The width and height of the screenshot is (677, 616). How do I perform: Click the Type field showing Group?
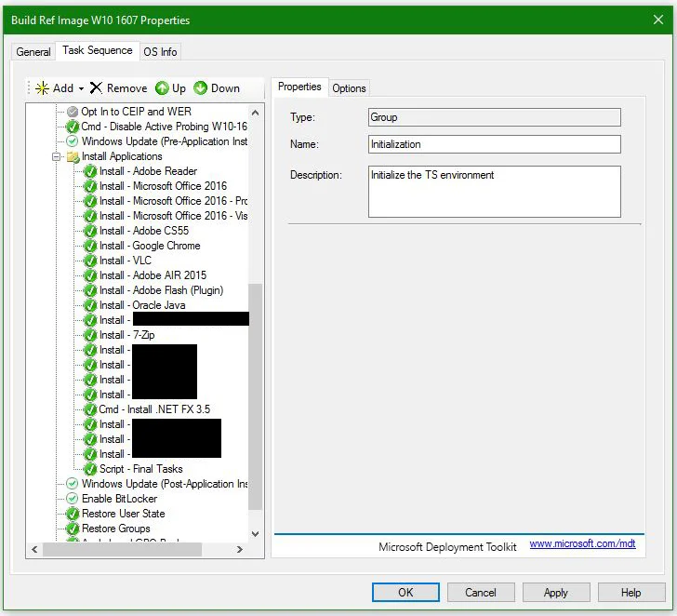point(495,117)
